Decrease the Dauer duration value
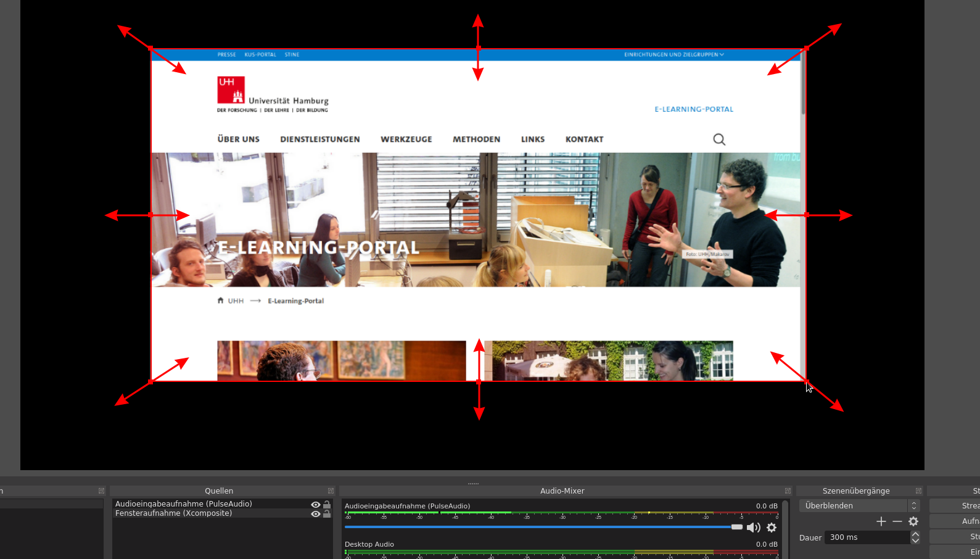 [x=915, y=541]
